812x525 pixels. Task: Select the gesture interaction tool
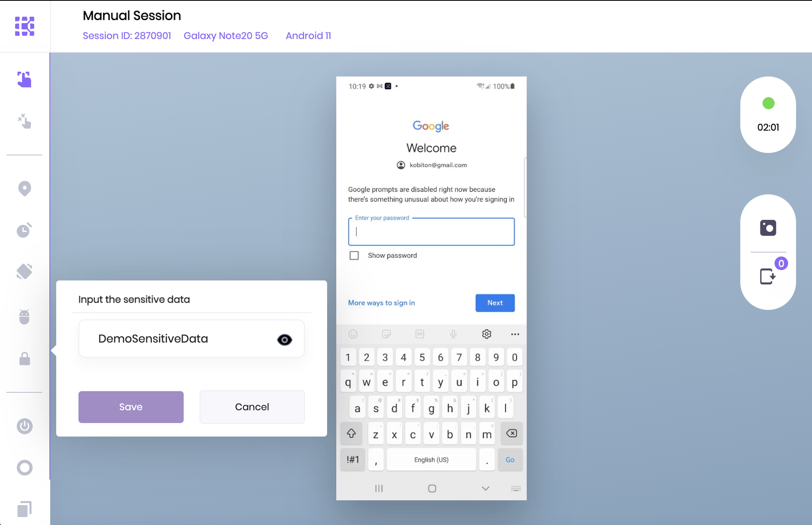[x=24, y=122]
